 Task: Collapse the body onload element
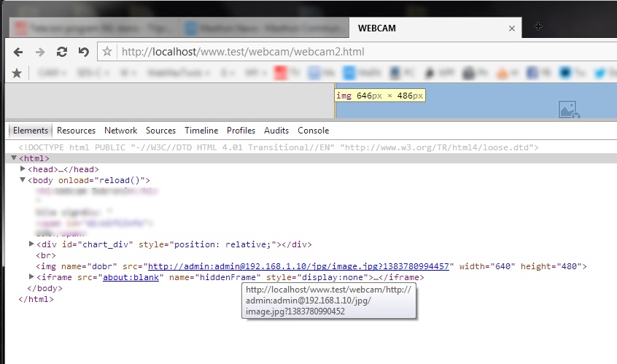(x=23, y=180)
